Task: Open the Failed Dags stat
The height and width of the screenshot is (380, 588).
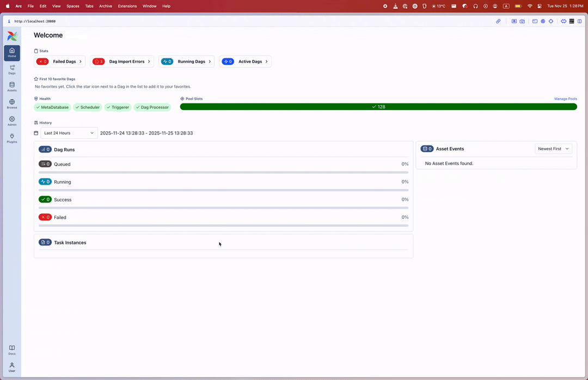Action: click(x=59, y=62)
